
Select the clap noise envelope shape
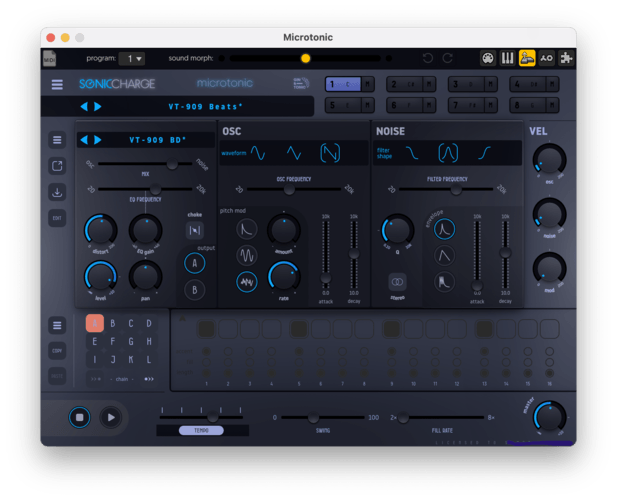(x=444, y=282)
